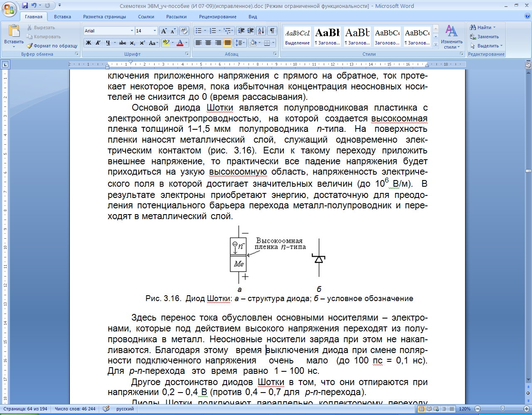Toggle strikethrough formatting

(x=122, y=43)
